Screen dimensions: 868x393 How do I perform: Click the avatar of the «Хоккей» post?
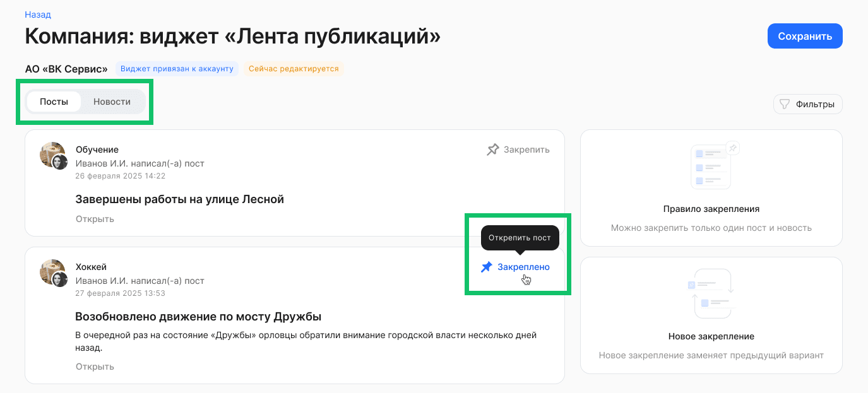[53, 273]
